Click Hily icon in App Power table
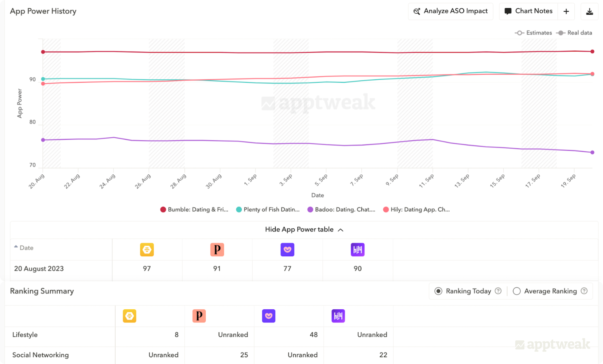 coord(358,250)
